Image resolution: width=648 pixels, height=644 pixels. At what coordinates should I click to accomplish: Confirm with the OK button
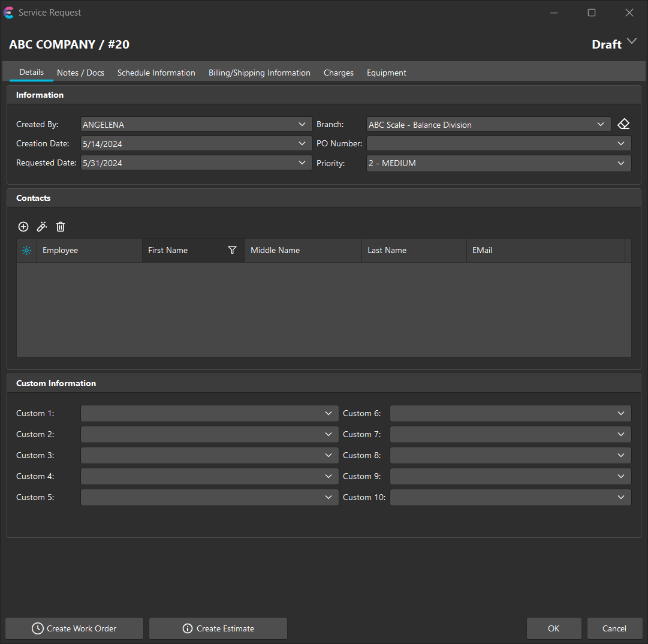[553, 628]
